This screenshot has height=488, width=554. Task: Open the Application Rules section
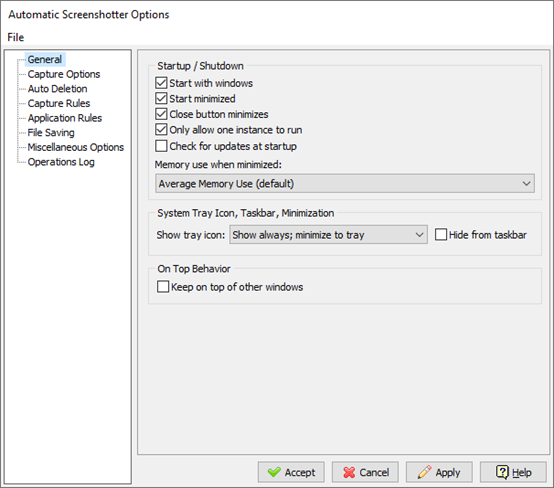coord(65,118)
